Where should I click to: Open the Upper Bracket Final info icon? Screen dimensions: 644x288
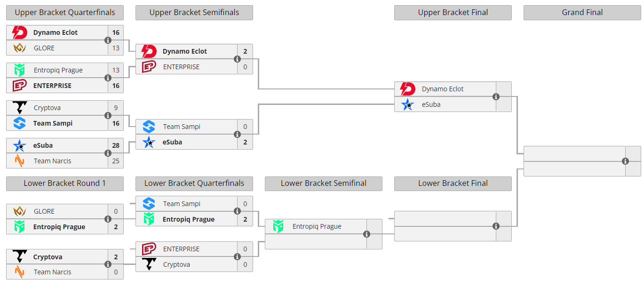pyautogui.click(x=496, y=97)
